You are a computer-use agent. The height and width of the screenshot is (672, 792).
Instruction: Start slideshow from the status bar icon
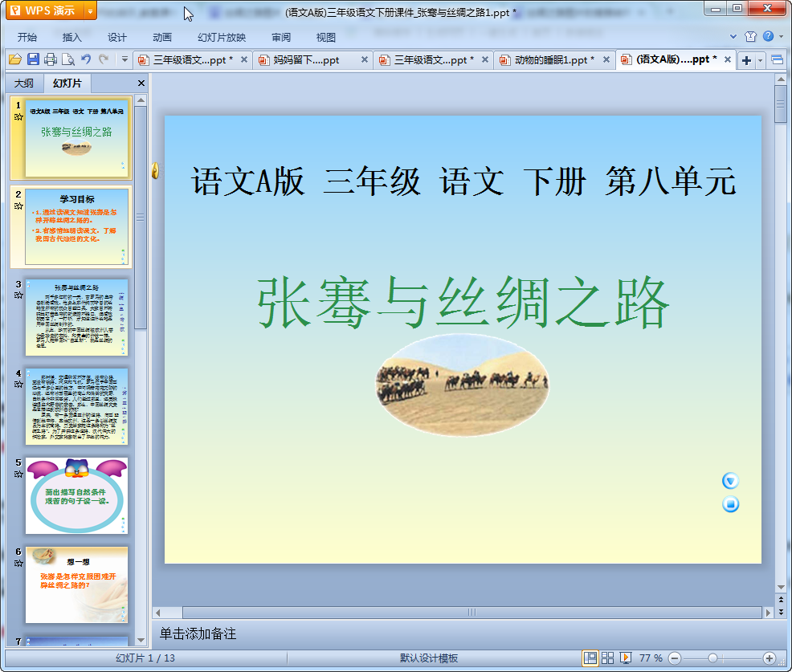point(626,658)
